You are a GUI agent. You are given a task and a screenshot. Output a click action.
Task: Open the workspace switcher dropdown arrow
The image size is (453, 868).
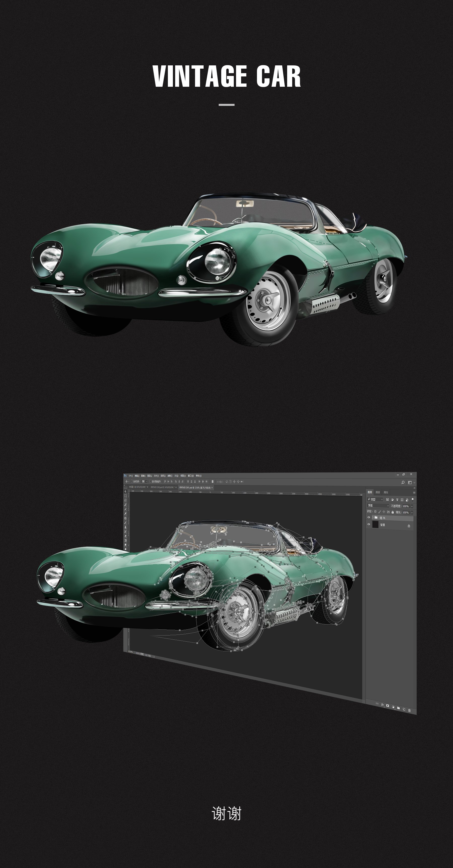[414, 483]
